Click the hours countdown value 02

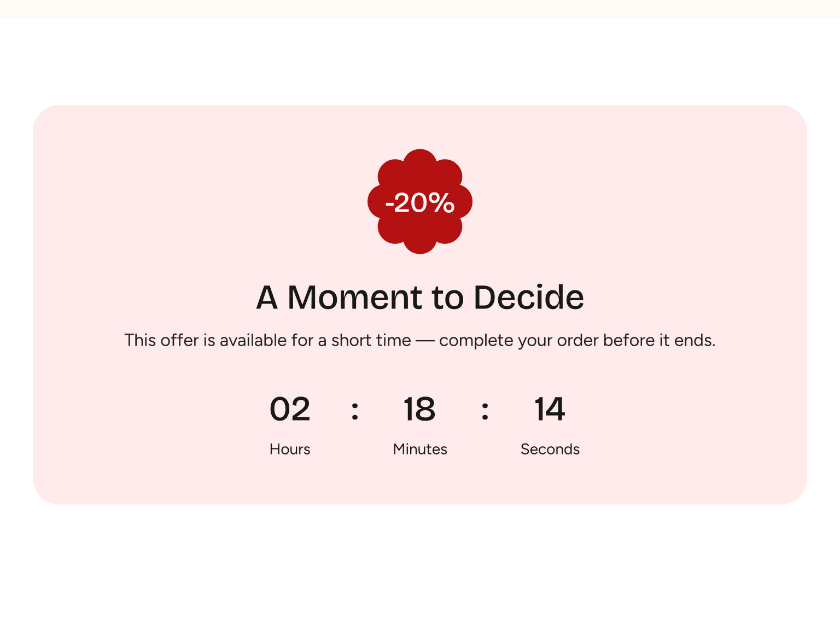click(290, 409)
